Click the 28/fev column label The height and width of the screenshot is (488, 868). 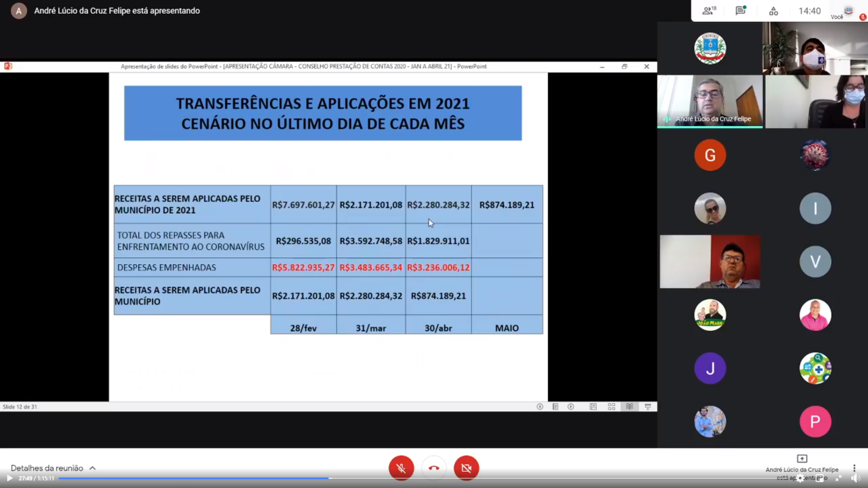[x=303, y=328]
